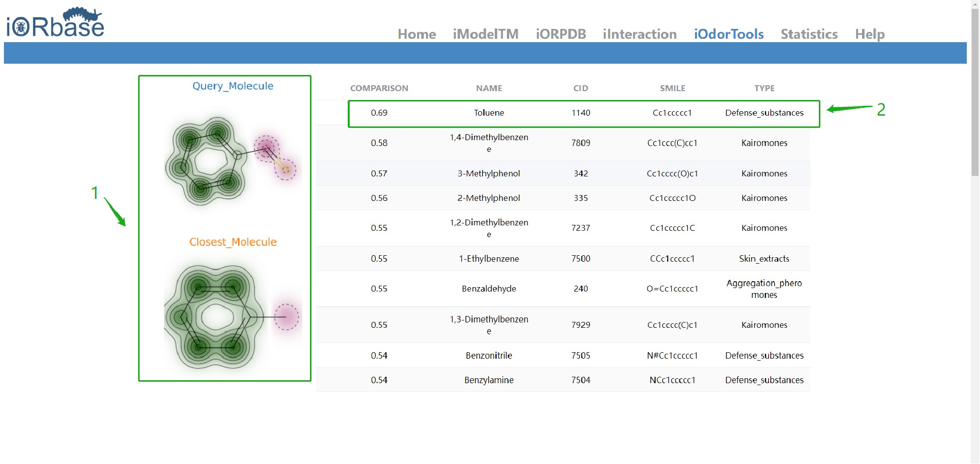The image size is (980, 464).
Task: Click Defense_substances type in Toluene row
Action: pyautogui.click(x=764, y=113)
